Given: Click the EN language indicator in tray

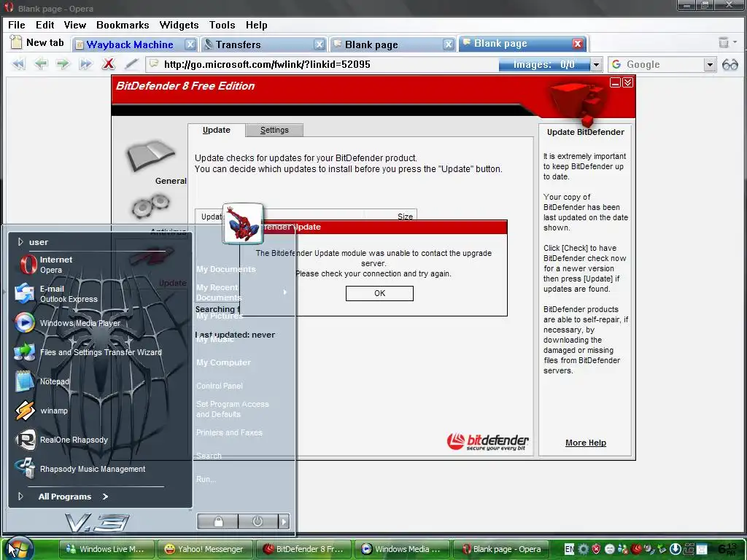Looking at the screenshot, I should [x=569, y=549].
